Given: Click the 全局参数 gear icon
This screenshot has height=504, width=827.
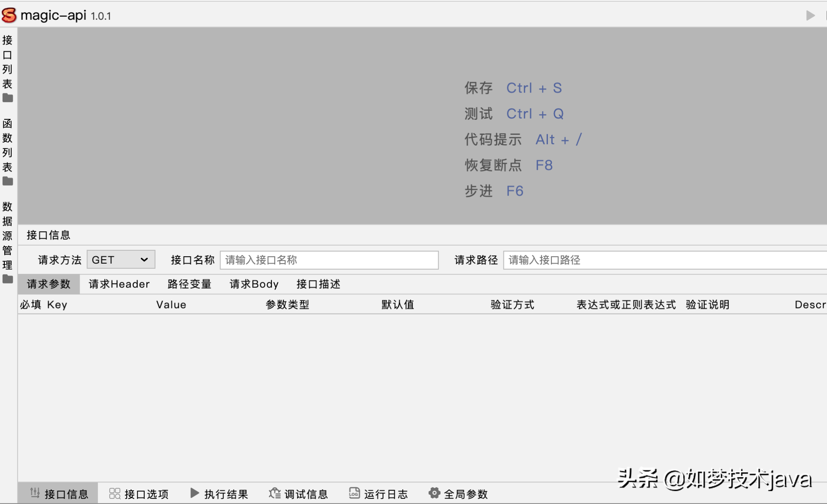Looking at the screenshot, I should [x=434, y=493].
